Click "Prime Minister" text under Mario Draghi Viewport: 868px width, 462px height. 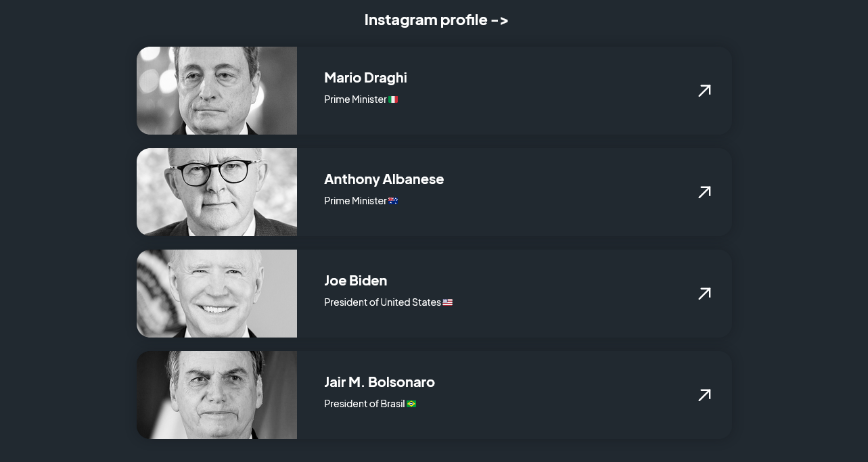coord(355,99)
